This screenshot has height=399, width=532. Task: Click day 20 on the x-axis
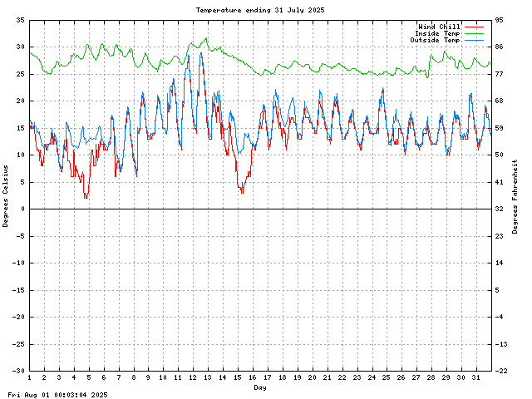312,377
